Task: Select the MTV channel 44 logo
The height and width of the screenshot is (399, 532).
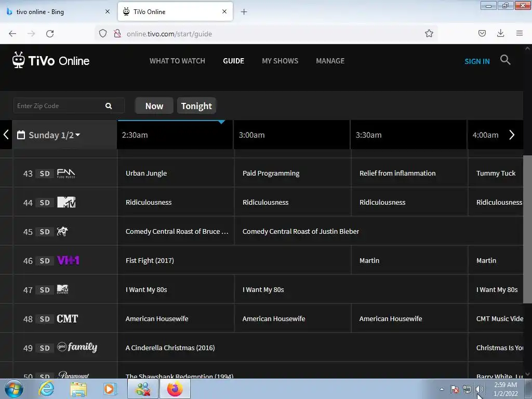Action: 66,202
